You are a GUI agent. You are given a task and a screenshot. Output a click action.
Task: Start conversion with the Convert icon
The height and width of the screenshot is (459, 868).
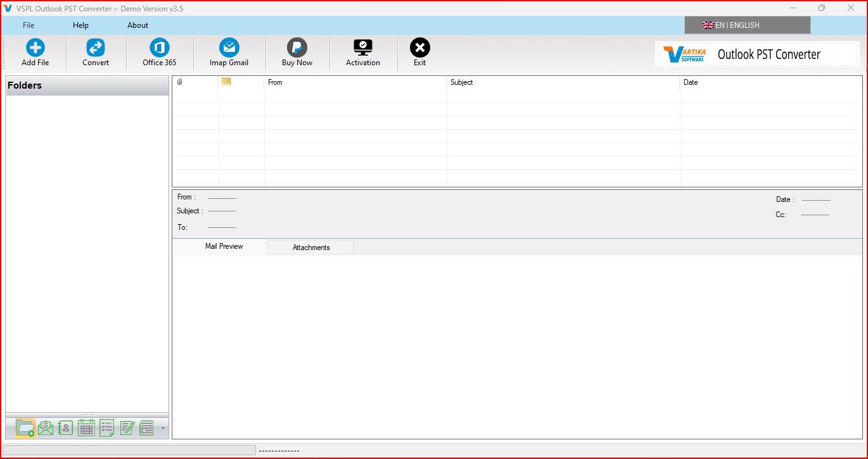click(x=96, y=48)
